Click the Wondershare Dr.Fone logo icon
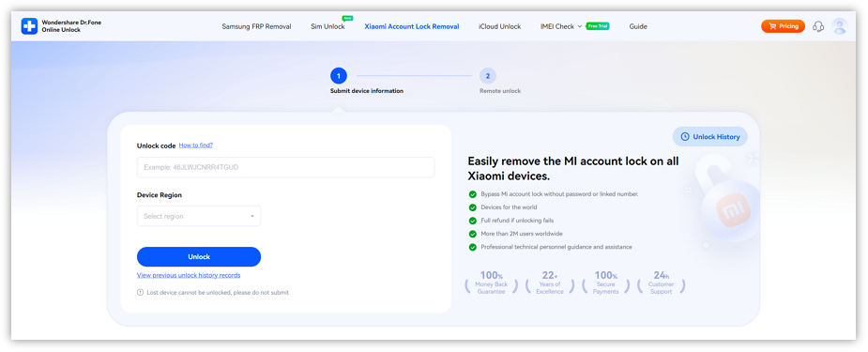 coord(29,26)
